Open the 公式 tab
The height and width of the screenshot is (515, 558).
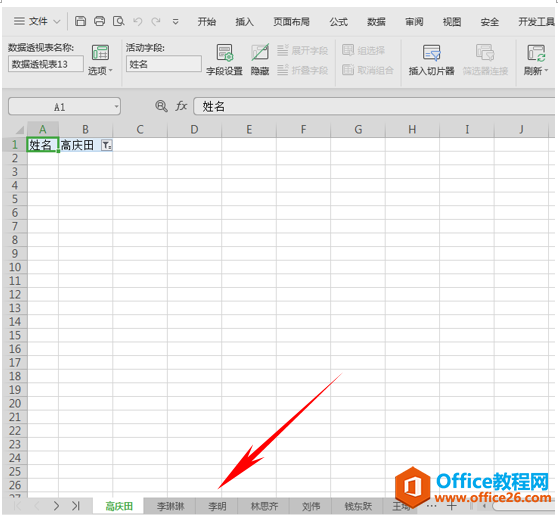(338, 22)
